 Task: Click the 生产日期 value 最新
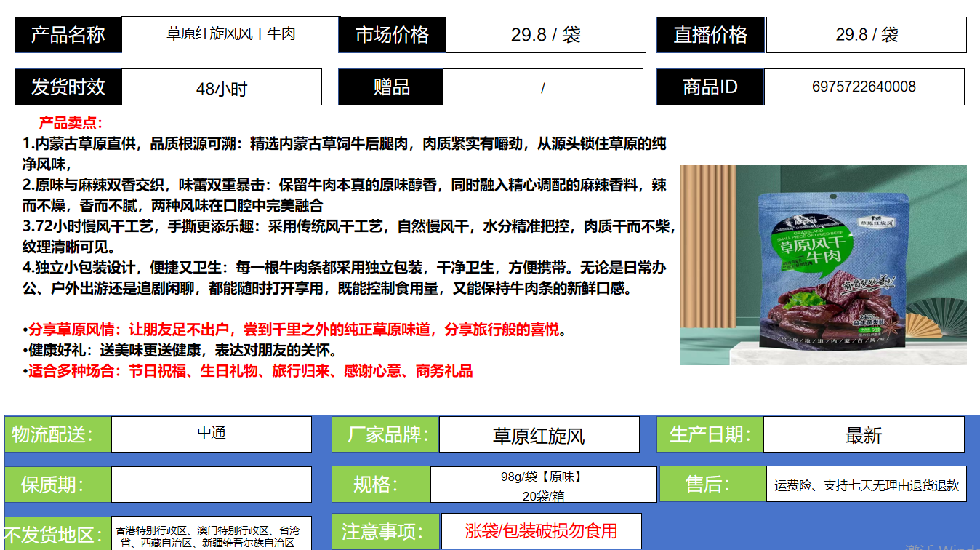[x=864, y=435]
